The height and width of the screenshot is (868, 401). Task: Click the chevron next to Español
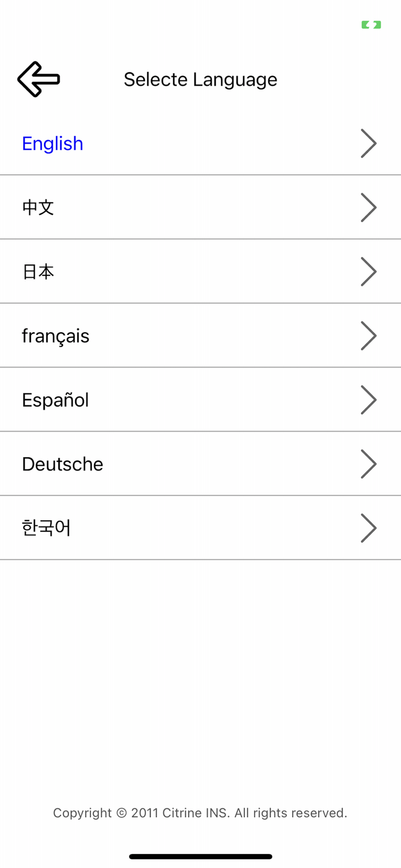369,399
